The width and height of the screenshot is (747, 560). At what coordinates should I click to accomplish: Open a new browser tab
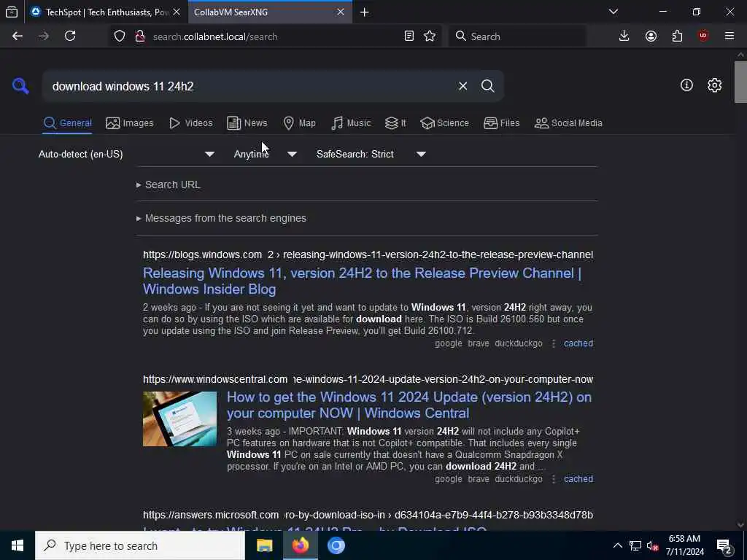[365, 12]
